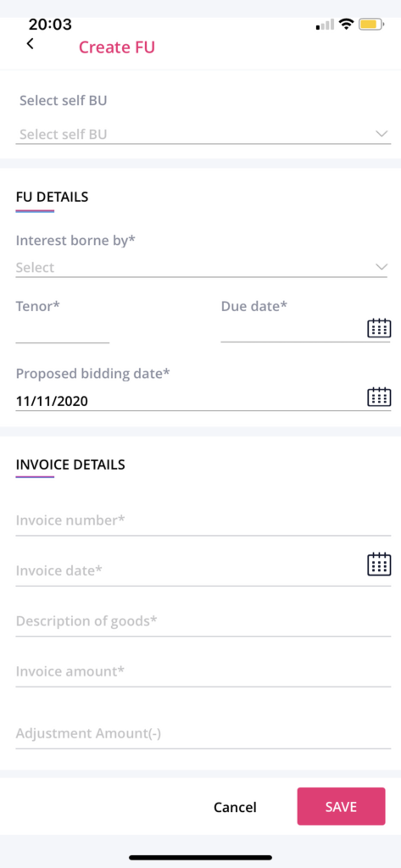401x868 pixels.
Task: Tap the battery status icon
Action: [x=371, y=24]
